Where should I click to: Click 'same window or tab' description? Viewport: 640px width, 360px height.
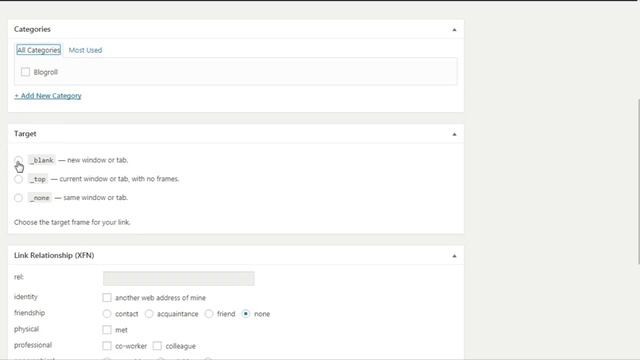(x=96, y=198)
